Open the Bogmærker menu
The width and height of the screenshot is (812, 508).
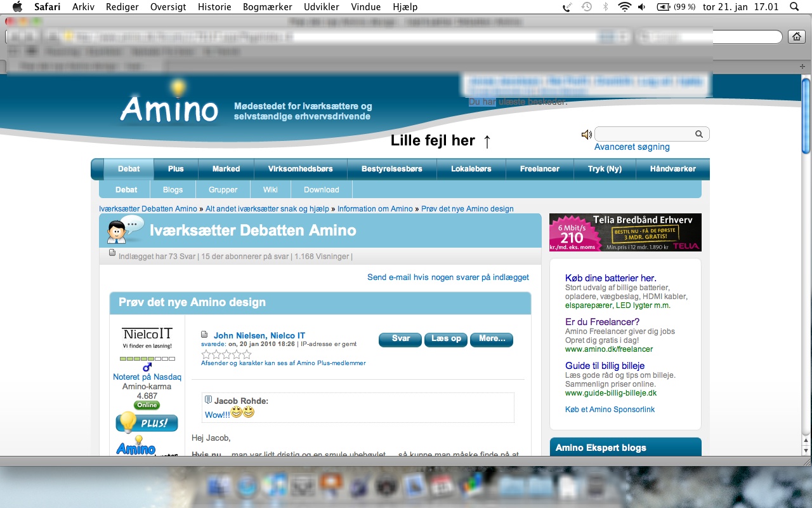267,7
